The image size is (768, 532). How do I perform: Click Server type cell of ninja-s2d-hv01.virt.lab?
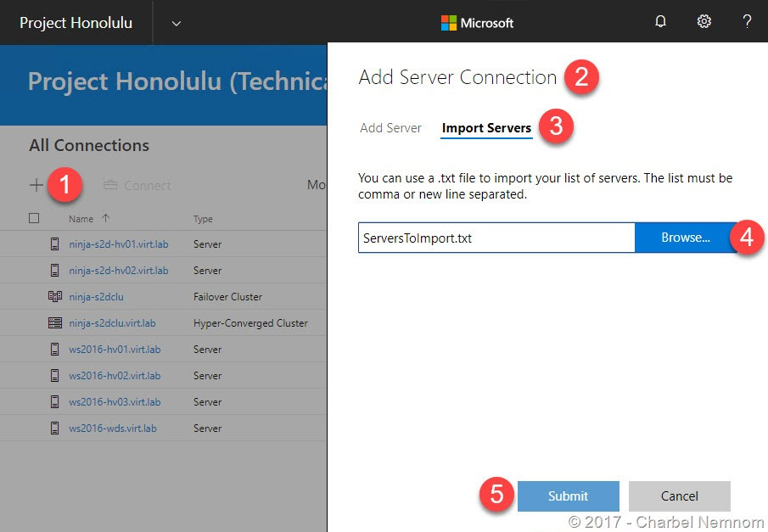click(x=207, y=244)
